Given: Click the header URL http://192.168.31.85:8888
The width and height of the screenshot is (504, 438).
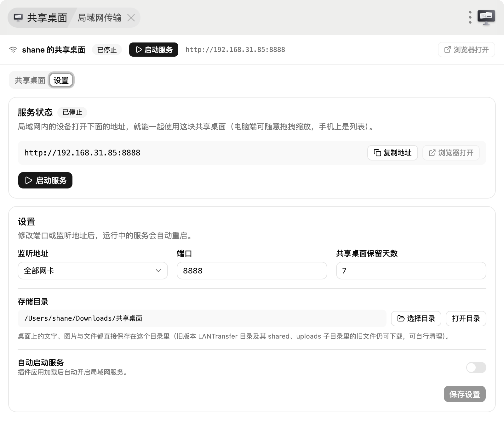Looking at the screenshot, I should [235, 50].
